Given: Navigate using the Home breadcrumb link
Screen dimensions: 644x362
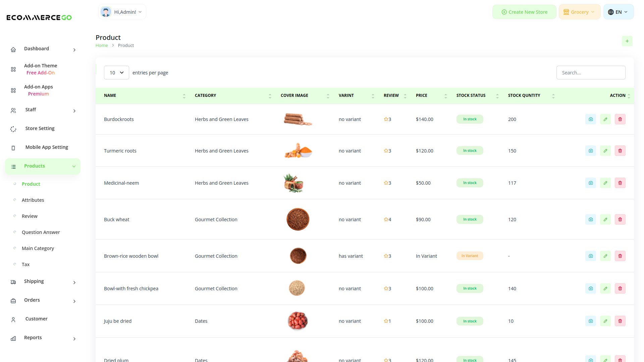Looking at the screenshot, I should [x=102, y=45].
